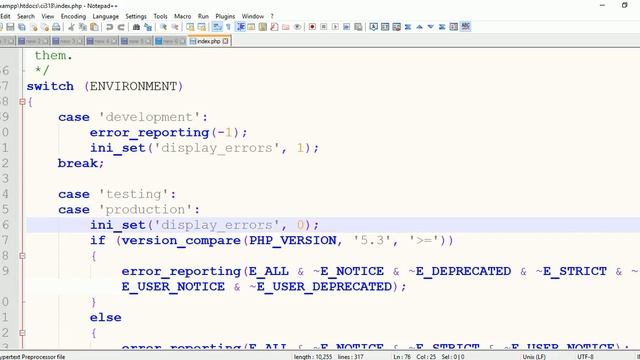Click the blue down-arrow plugin toolbar icon
The width and height of the screenshot is (640, 360).
coord(431,27)
